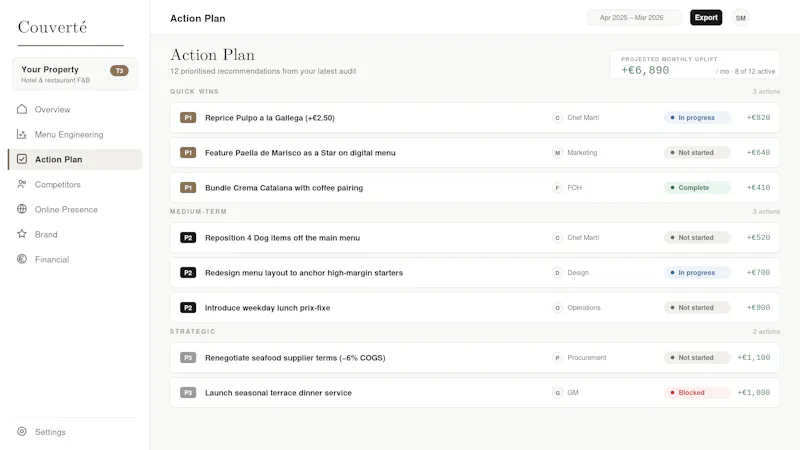Click the Settings gear icon
This screenshot has height=450, width=800.
[22, 432]
